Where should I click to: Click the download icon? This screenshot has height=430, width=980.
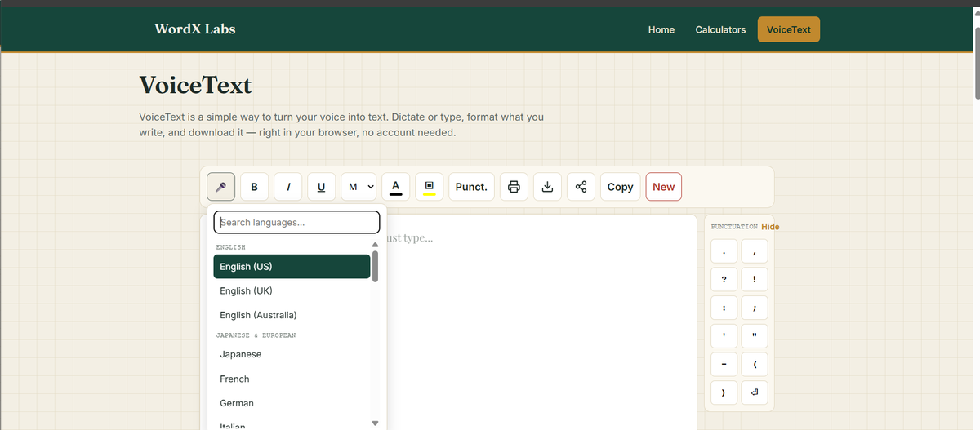(547, 187)
